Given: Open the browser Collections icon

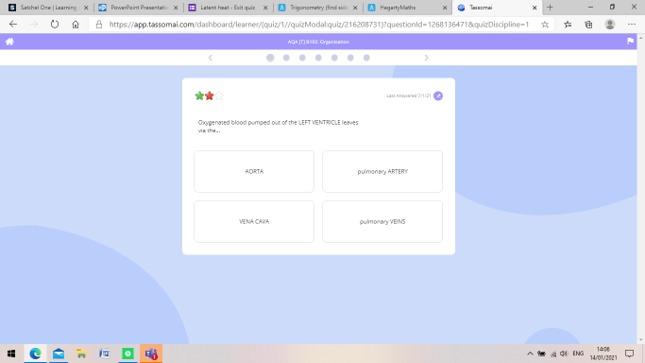Looking at the screenshot, I should coord(589,25).
